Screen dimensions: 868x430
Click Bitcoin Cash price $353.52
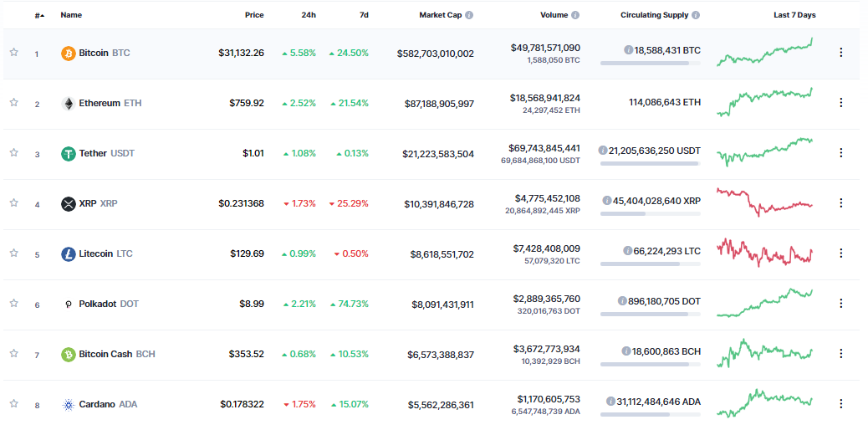(x=247, y=354)
